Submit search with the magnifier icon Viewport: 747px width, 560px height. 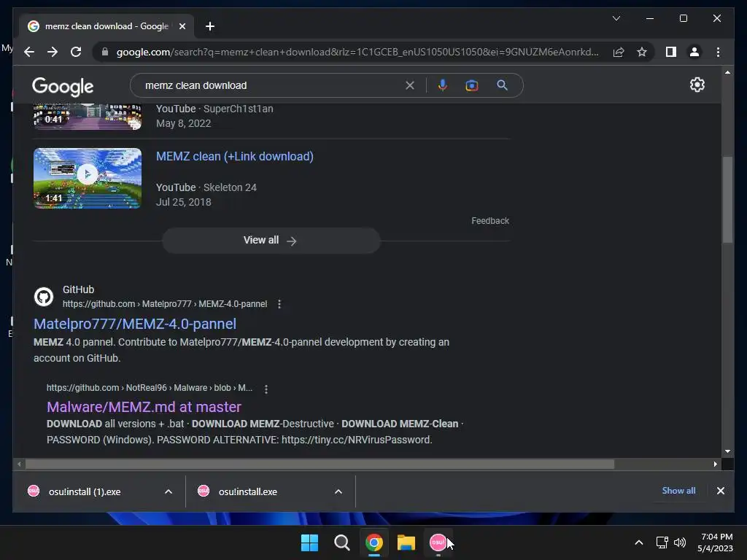[502, 85]
